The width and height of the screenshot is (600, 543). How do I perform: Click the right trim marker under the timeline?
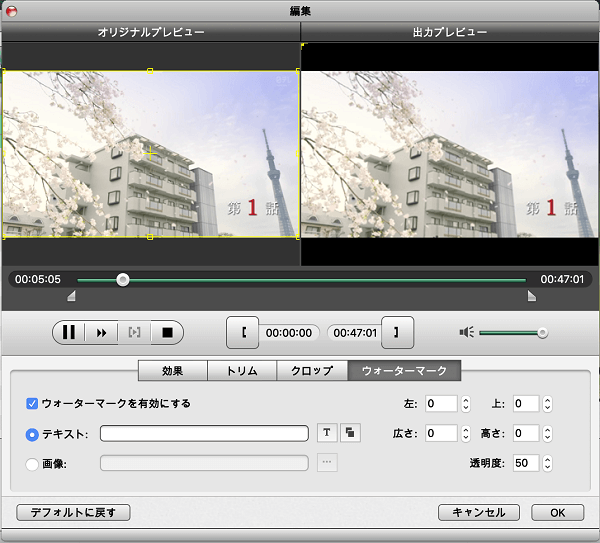coord(532,296)
